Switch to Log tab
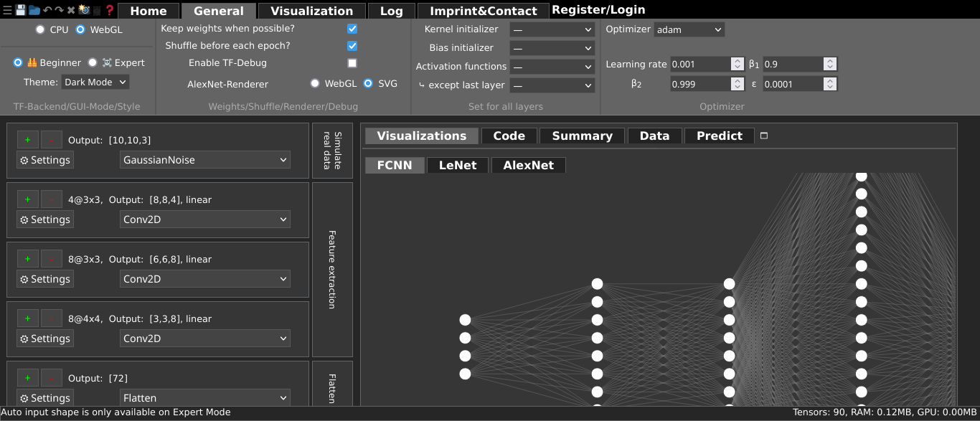Image resolution: width=980 pixels, height=421 pixels. [392, 11]
